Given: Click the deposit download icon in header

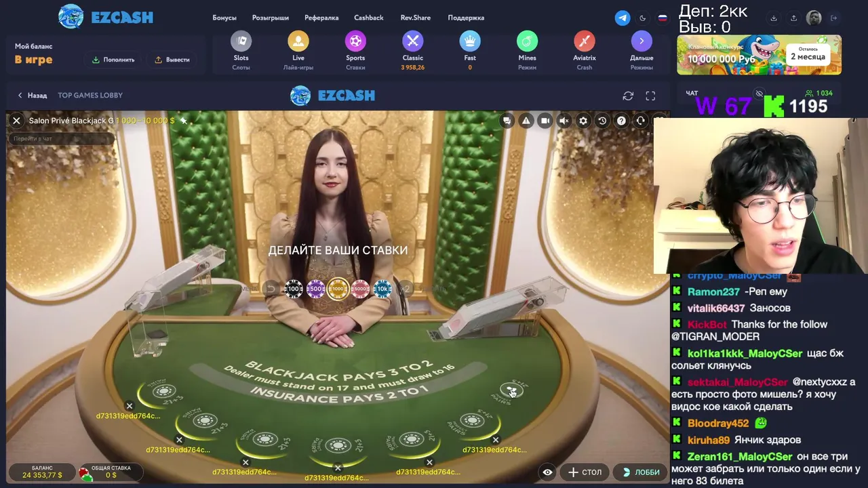Looking at the screenshot, I should click(774, 18).
